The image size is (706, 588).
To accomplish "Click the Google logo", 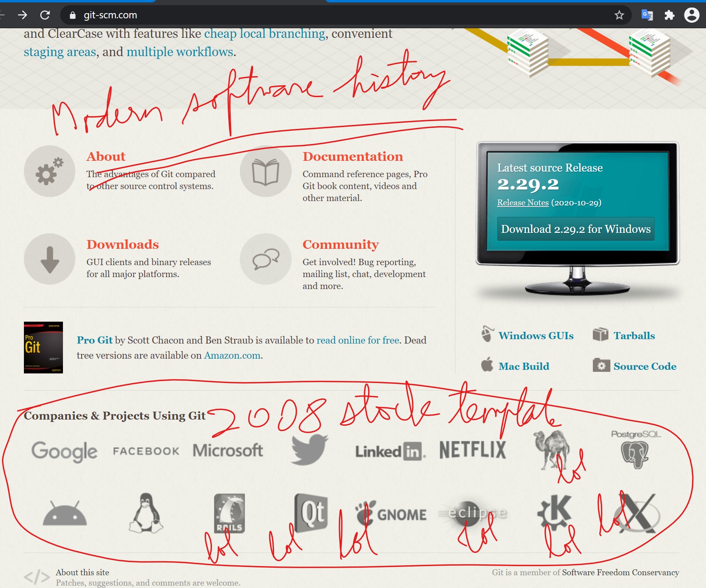I will pyautogui.click(x=64, y=451).
